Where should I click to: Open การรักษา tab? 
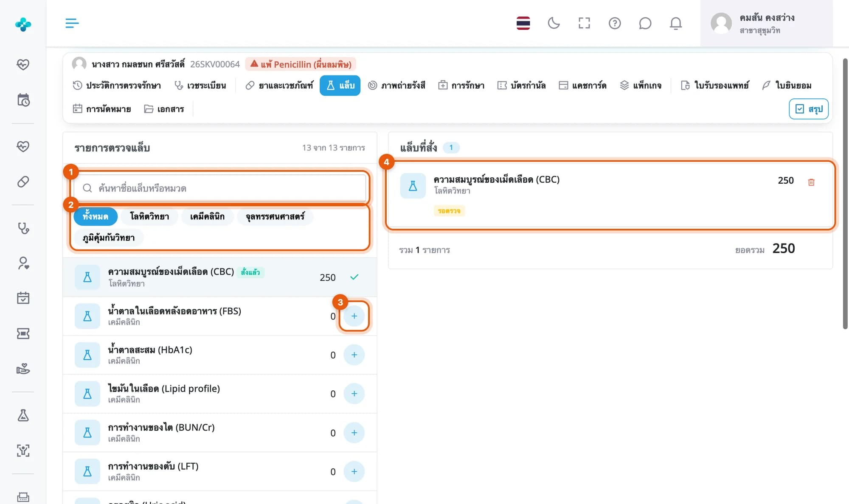pos(461,85)
